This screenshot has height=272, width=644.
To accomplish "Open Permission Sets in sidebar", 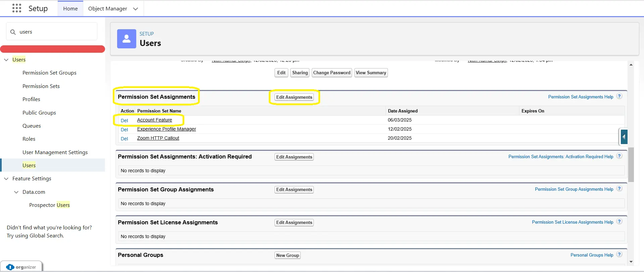I will tap(41, 86).
